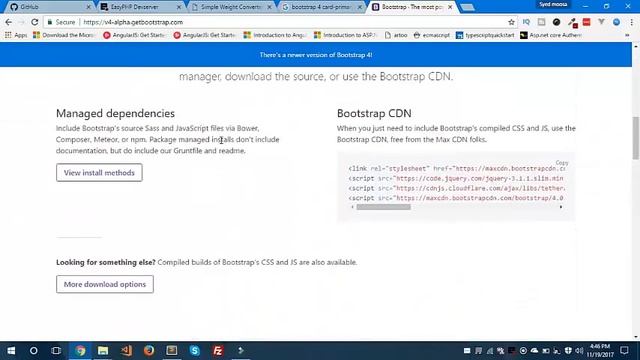Bookmark this page with the star icon

[x=511, y=22]
